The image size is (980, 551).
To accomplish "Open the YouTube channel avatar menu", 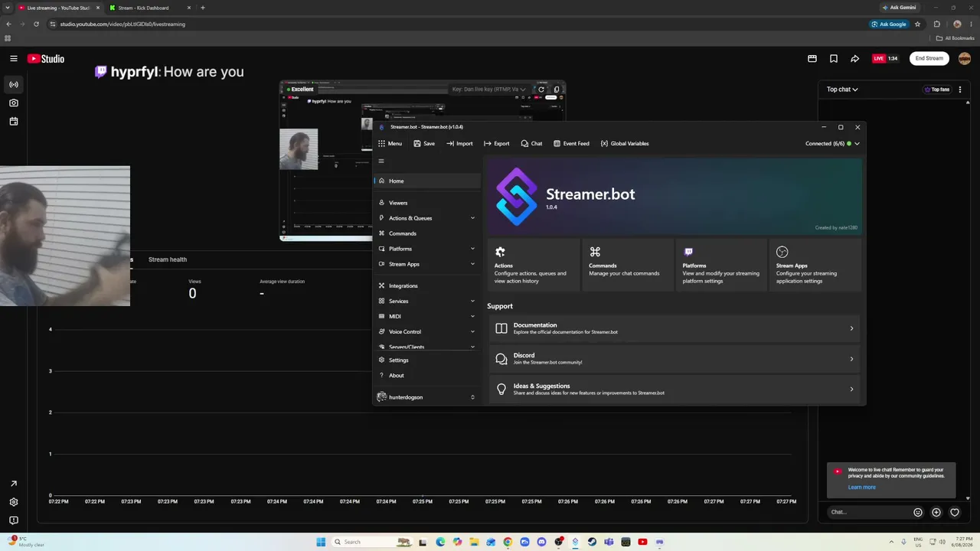I will click(965, 58).
